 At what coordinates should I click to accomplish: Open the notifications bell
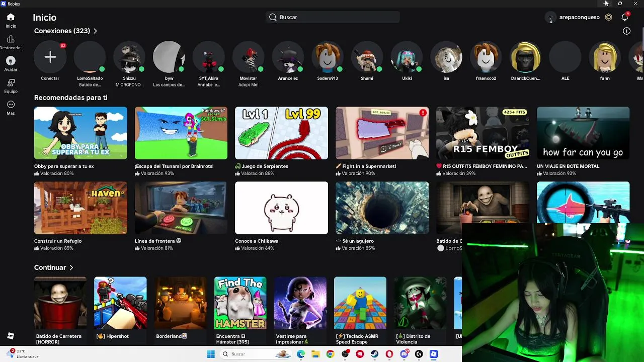[624, 17]
